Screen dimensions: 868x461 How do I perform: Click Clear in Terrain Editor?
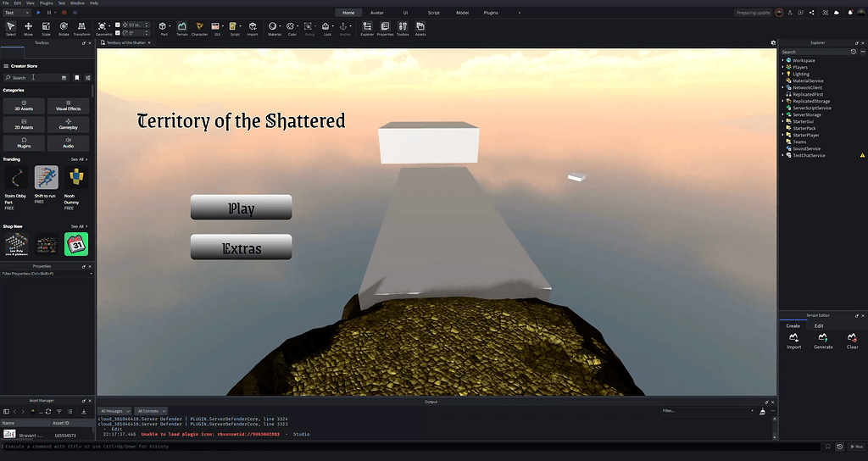click(852, 341)
